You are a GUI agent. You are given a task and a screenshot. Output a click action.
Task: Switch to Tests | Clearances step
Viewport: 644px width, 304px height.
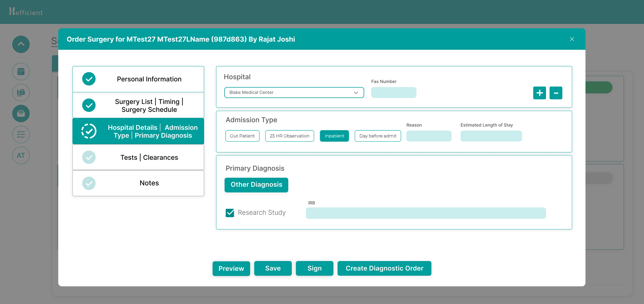click(138, 157)
